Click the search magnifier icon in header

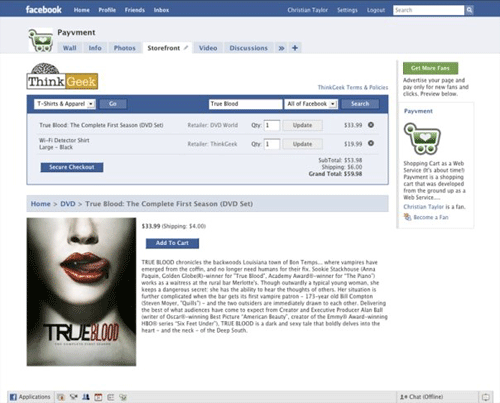pyautogui.click(x=469, y=10)
